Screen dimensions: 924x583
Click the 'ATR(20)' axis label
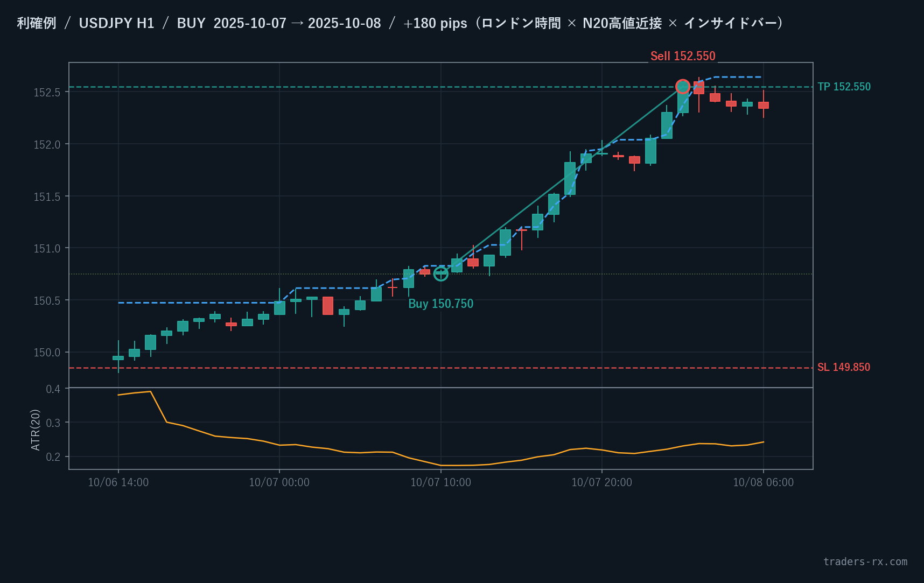pos(36,430)
